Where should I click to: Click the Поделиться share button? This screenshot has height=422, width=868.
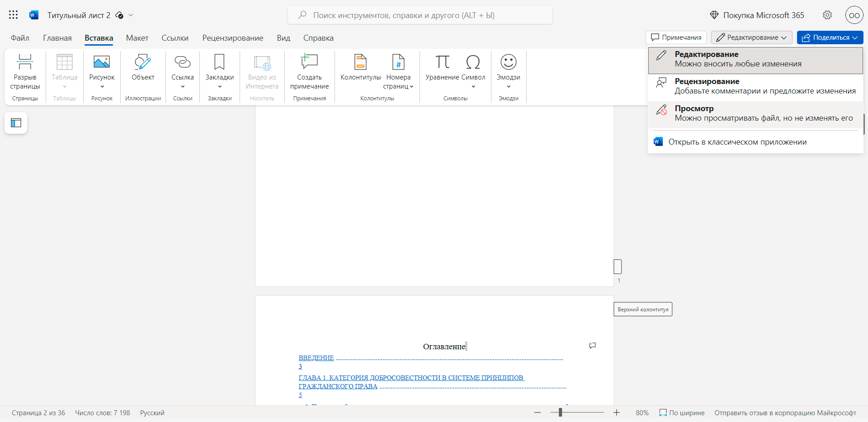coord(830,38)
